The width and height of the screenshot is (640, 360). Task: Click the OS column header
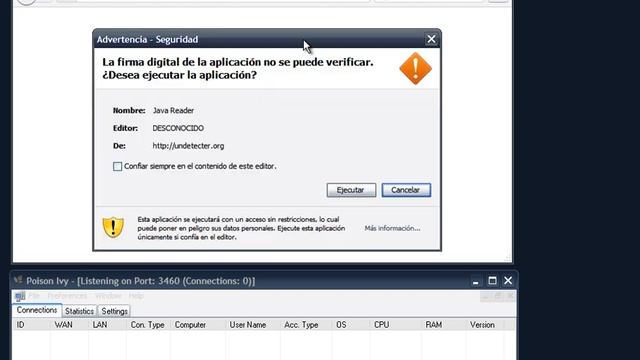[x=351, y=325]
